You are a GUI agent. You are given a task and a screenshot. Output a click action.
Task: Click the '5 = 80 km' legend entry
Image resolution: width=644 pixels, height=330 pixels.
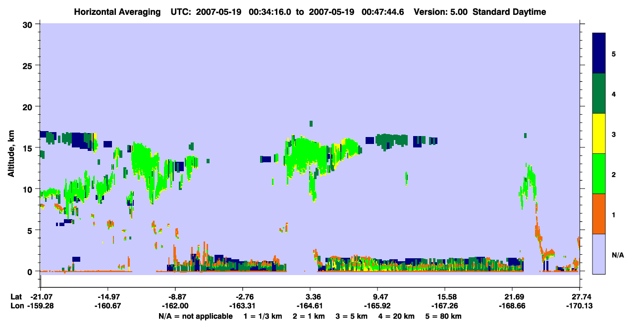click(x=443, y=316)
